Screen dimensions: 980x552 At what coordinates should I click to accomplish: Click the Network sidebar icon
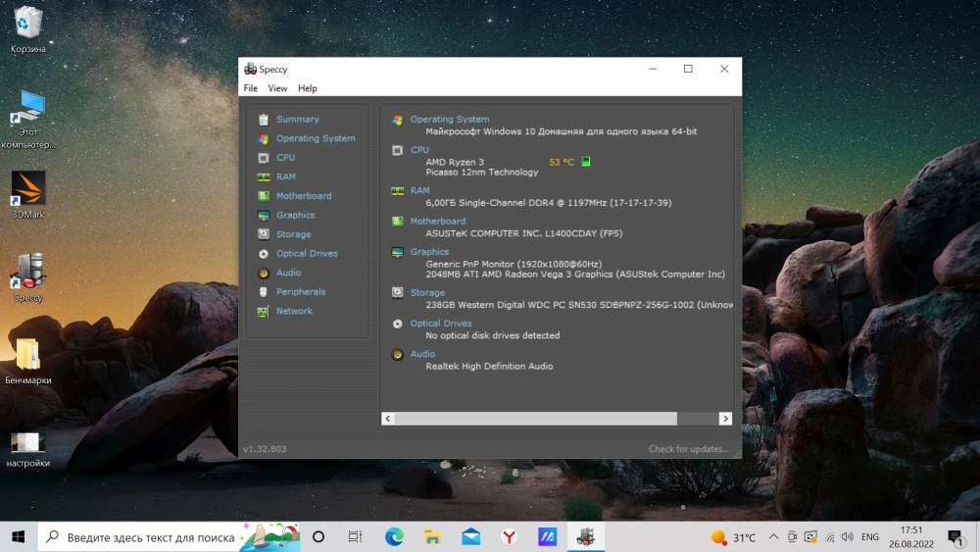click(264, 312)
